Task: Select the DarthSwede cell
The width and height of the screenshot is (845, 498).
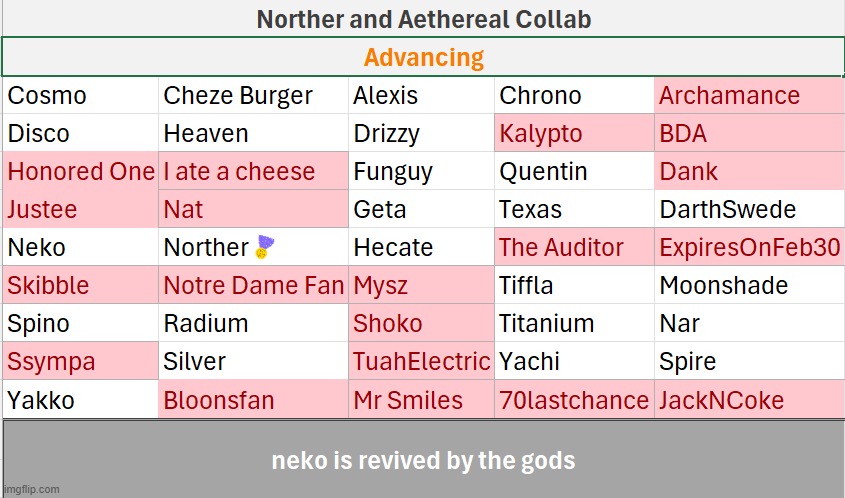Action: [x=750, y=209]
